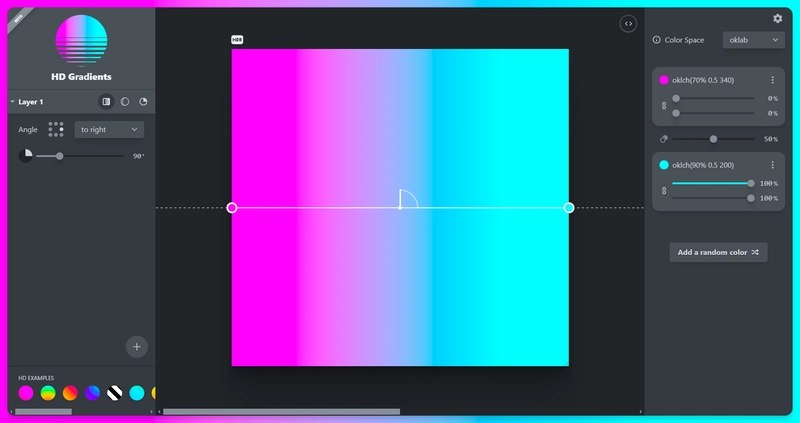Screen dimensions: 800x423
Task: Add a new layer with plus button
Action: (x=137, y=347)
